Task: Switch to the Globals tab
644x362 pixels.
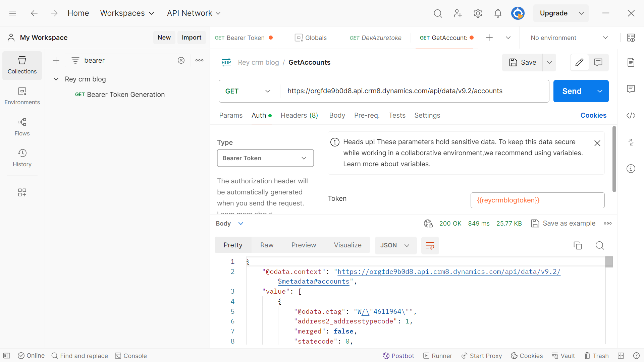Action: click(311, 38)
